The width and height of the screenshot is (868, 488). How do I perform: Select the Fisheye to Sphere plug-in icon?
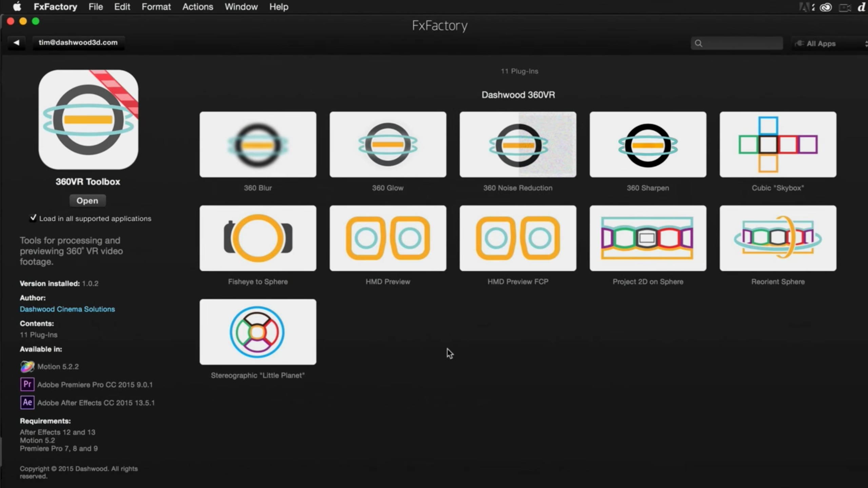click(x=258, y=238)
